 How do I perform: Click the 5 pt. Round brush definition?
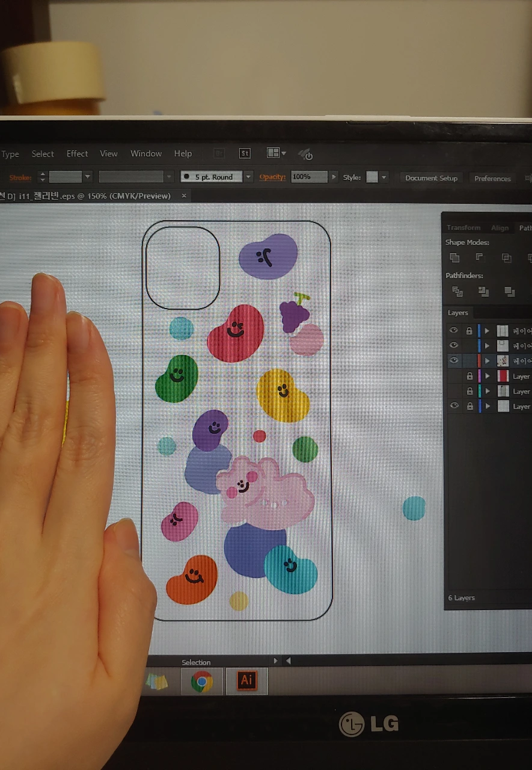point(212,177)
